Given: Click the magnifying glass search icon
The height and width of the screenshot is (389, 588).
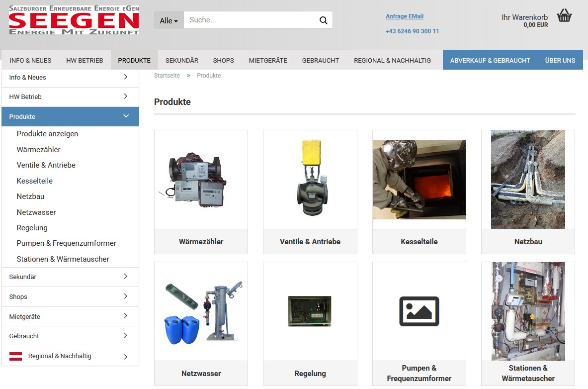Looking at the screenshot, I should (x=323, y=20).
